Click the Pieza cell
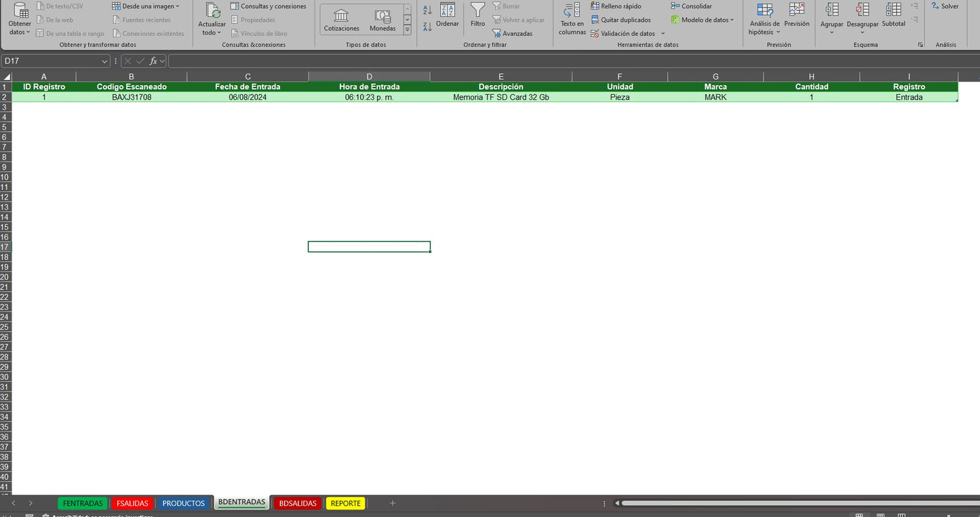 [x=620, y=97]
